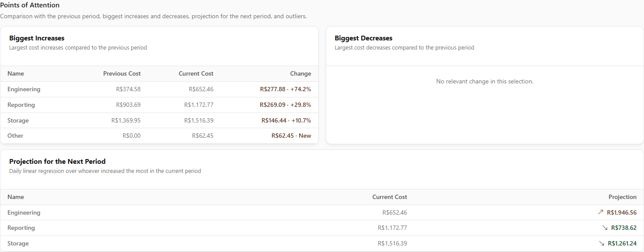Click the Biggest Decreases card title
The width and height of the screenshot is (644, 252).
click(x=364, y=38)
